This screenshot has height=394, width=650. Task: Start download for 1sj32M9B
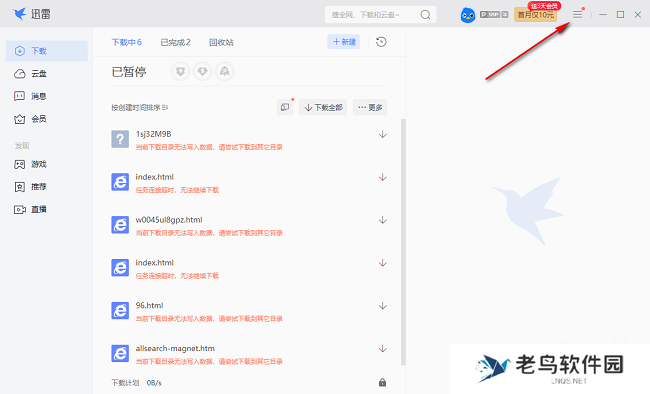pos(383,134)
